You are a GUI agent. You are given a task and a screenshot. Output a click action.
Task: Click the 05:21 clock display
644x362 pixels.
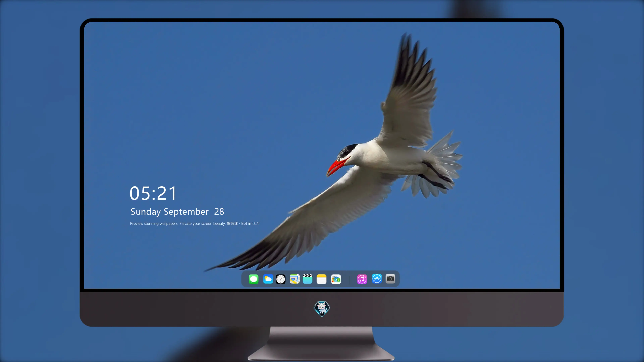[153, 193]
